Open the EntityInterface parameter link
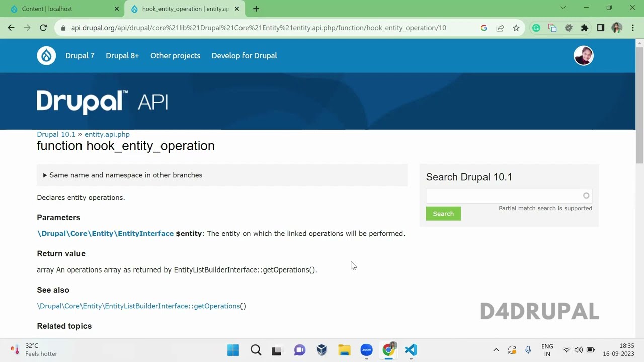Image resolution: width=644 pixels, height=362 pixels. 105,233
